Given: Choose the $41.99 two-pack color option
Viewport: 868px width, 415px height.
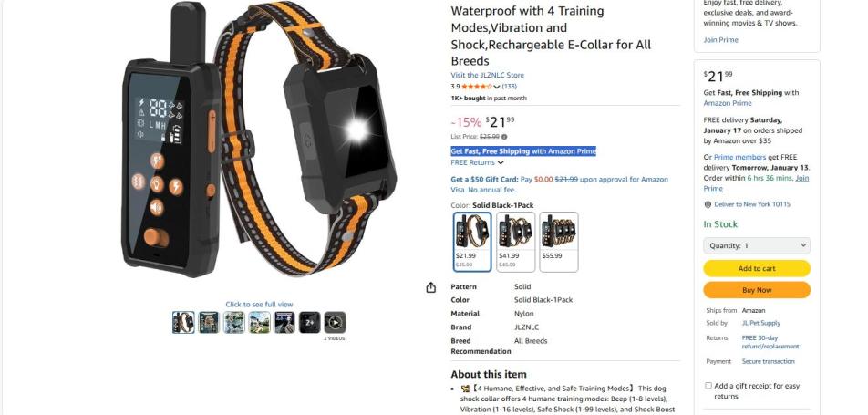Looking at the screenshot, I should click(516, 242).
